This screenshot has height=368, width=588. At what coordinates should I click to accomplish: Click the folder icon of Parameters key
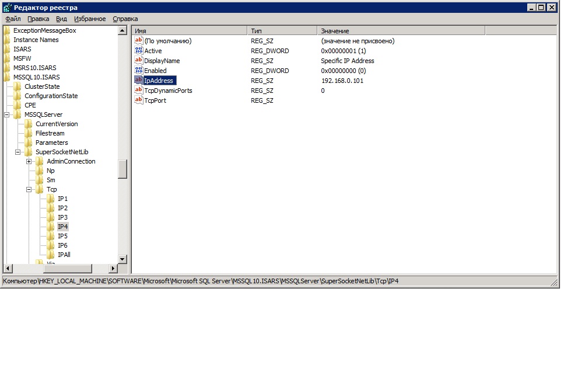(29, 143)
